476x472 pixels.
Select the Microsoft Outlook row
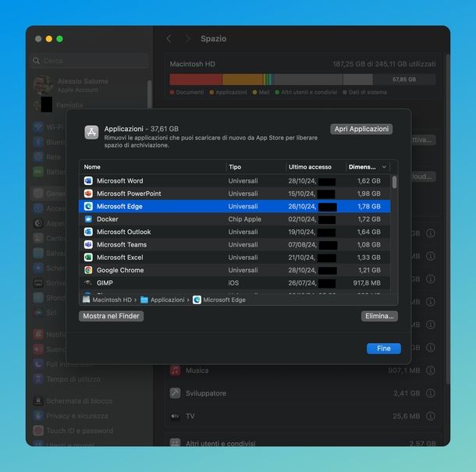click(234, 232)
